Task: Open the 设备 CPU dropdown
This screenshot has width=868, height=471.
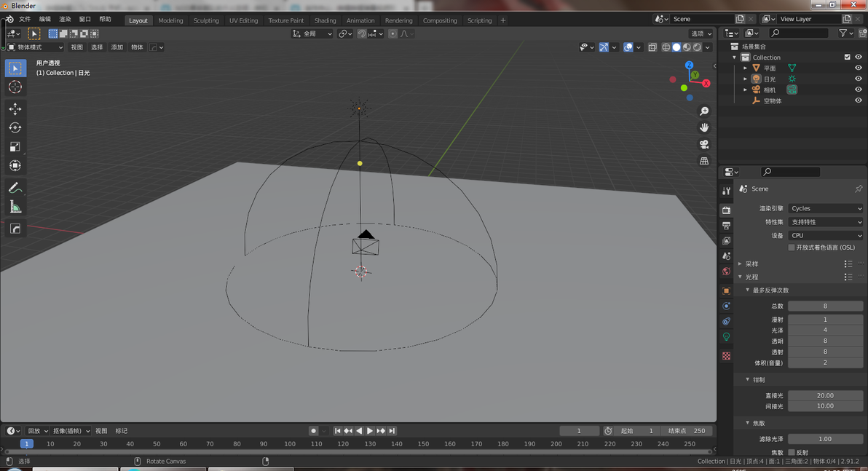Action: [x=825, y=235]
